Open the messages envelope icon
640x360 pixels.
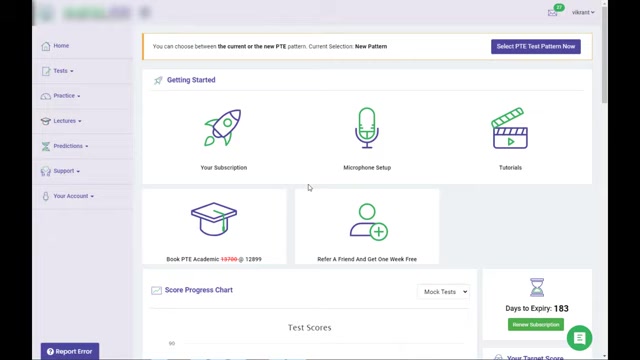[552, 13]
